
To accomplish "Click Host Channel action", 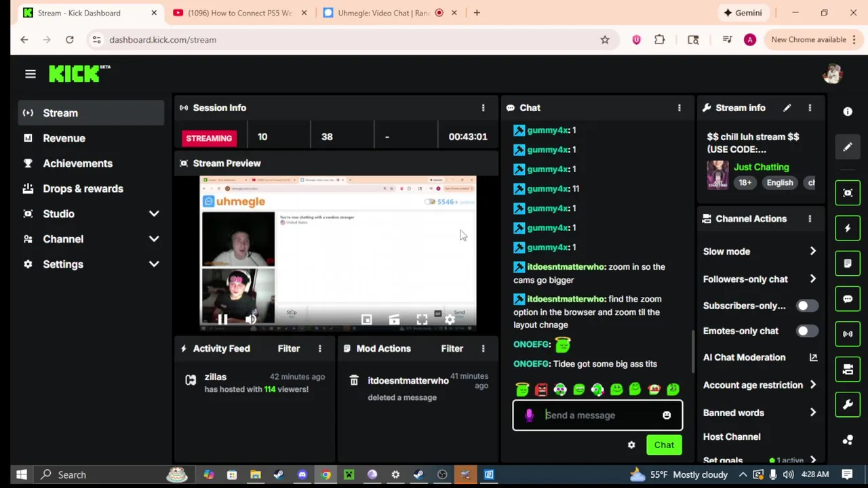I will pyautogui.click(x=732, y=437).
